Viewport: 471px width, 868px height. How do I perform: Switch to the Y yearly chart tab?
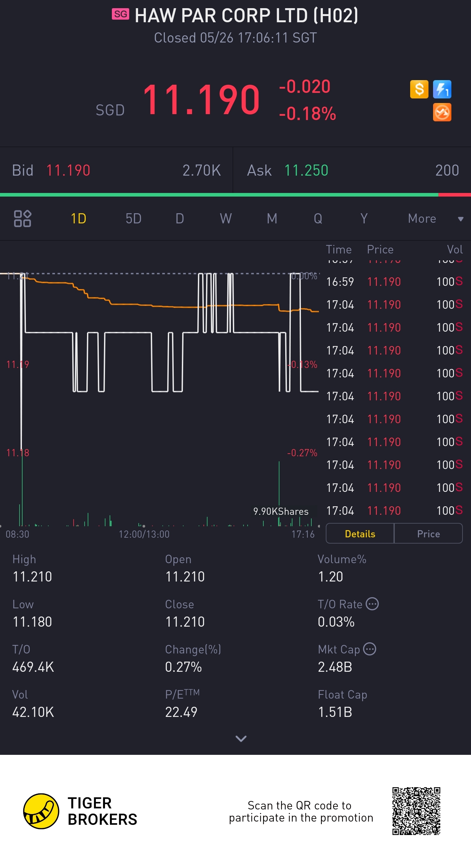tap(364, 219)
